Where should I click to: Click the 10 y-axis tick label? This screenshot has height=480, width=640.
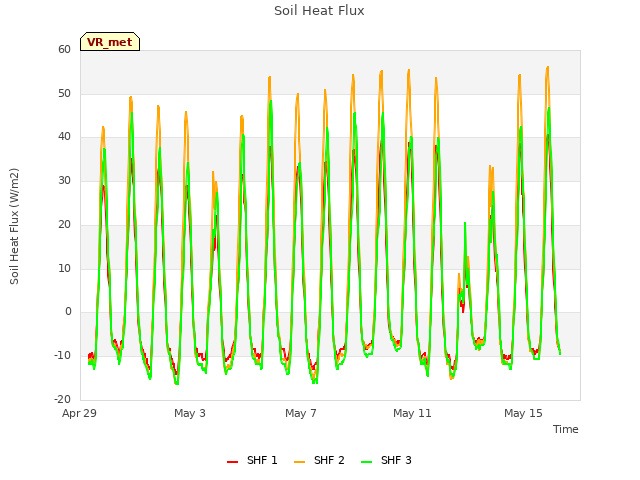click(64, 268)
